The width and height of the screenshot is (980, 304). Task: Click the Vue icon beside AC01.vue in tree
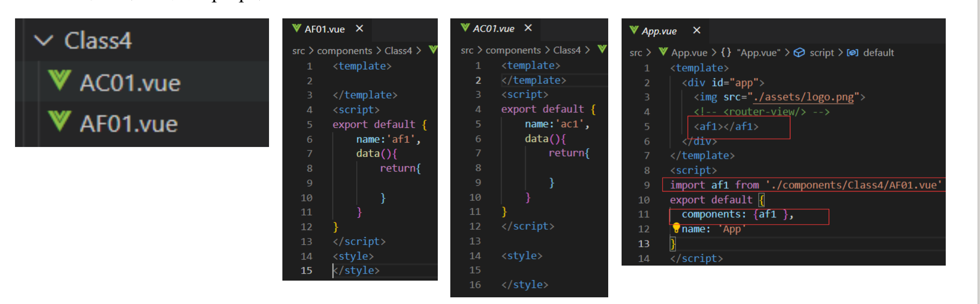click(x=59, y=80)
